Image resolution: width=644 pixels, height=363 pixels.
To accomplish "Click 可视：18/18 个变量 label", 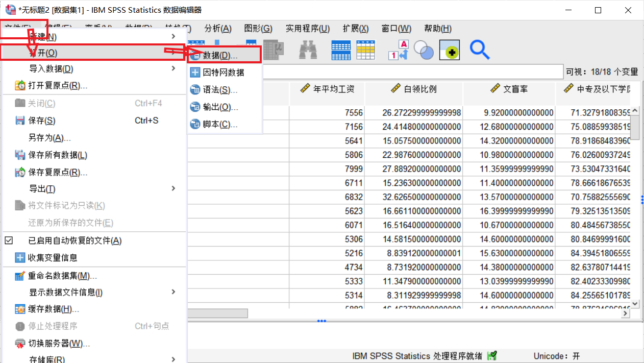I will click(x=602, y=72).
